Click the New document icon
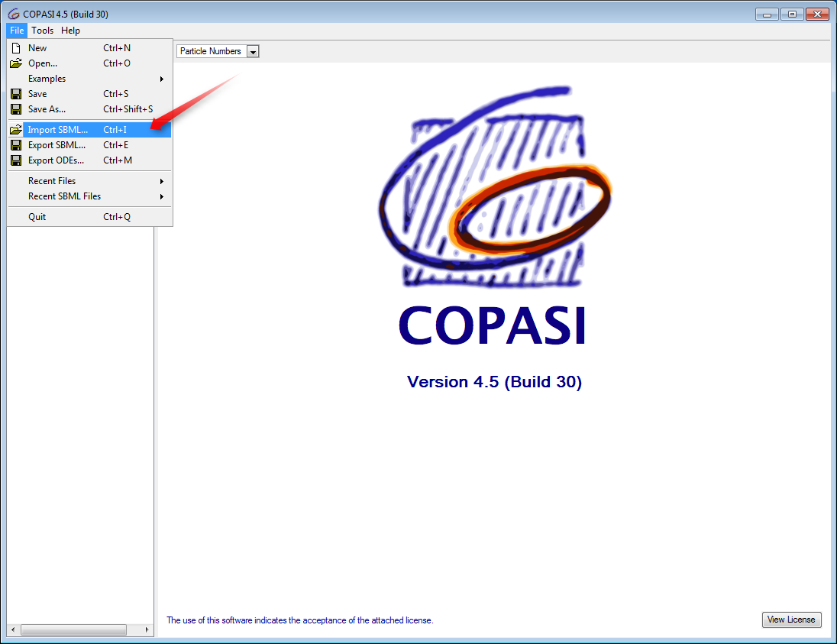Screen dimensions: 837x644 16,48
